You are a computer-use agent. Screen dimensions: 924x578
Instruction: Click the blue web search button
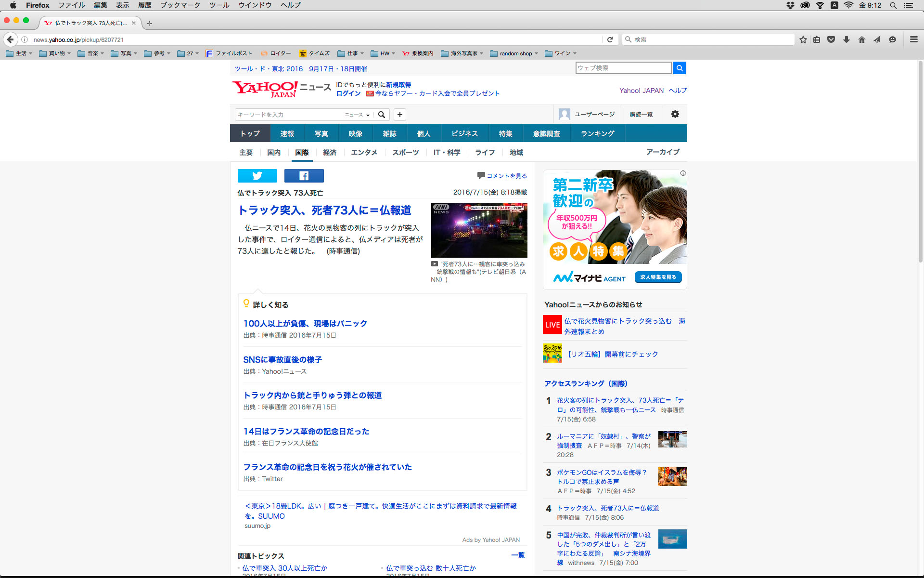coord(679,68)
